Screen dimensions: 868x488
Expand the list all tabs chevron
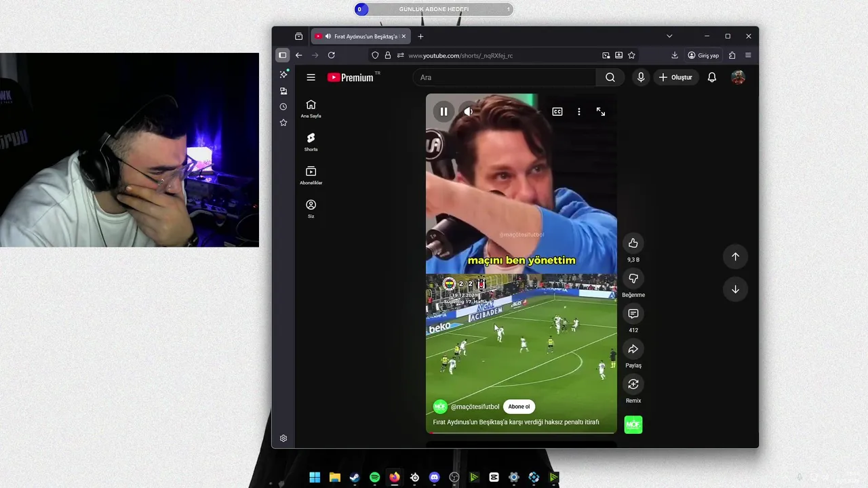tap(669, 37)
